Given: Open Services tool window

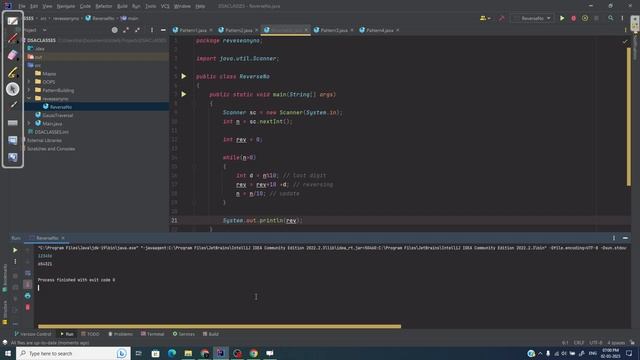Looking at the screenshot, I should point(184,334).
